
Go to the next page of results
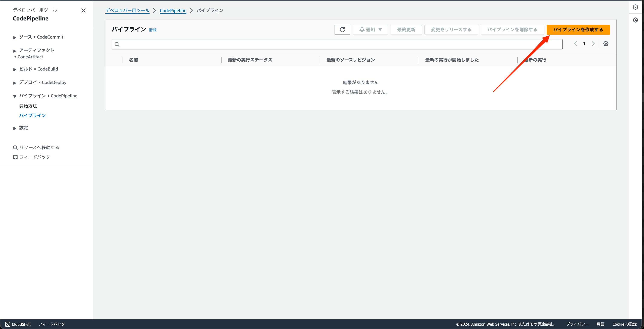(x=593, y=43)
